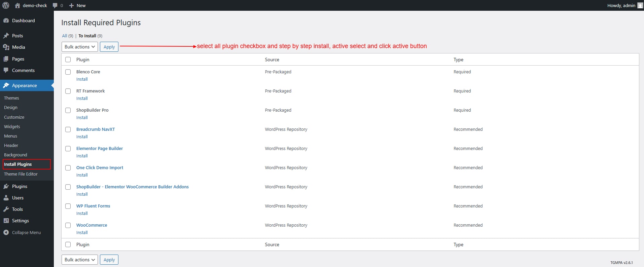Click the Dashboard gauge icon
The image size is (644, 267).
click(x=6, y=21)
